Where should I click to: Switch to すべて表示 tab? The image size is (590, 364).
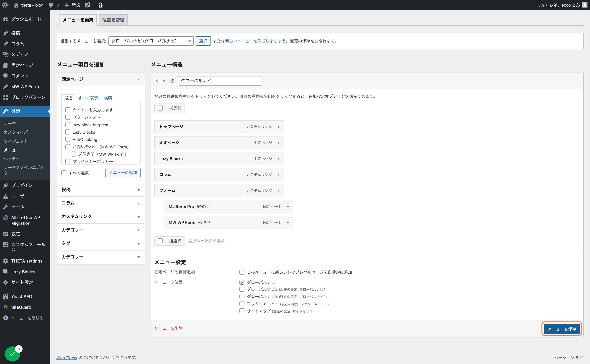pyautogui.click(x=88, y=98)
